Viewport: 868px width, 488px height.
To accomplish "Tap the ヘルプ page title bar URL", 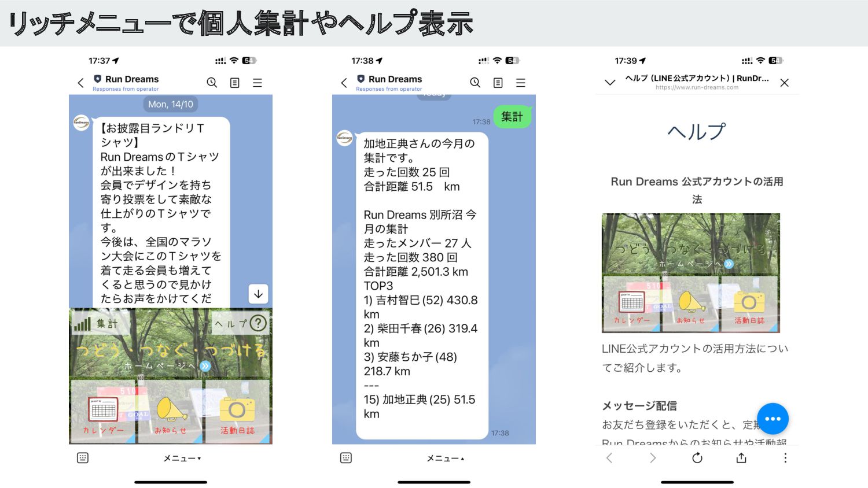I will (x=697, y=88).
